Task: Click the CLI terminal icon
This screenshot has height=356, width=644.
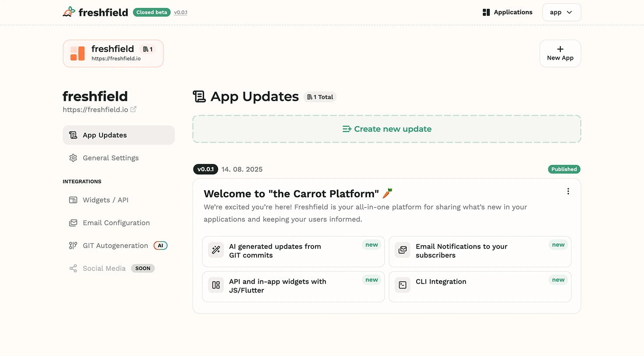Action: (x=403, y=285)
